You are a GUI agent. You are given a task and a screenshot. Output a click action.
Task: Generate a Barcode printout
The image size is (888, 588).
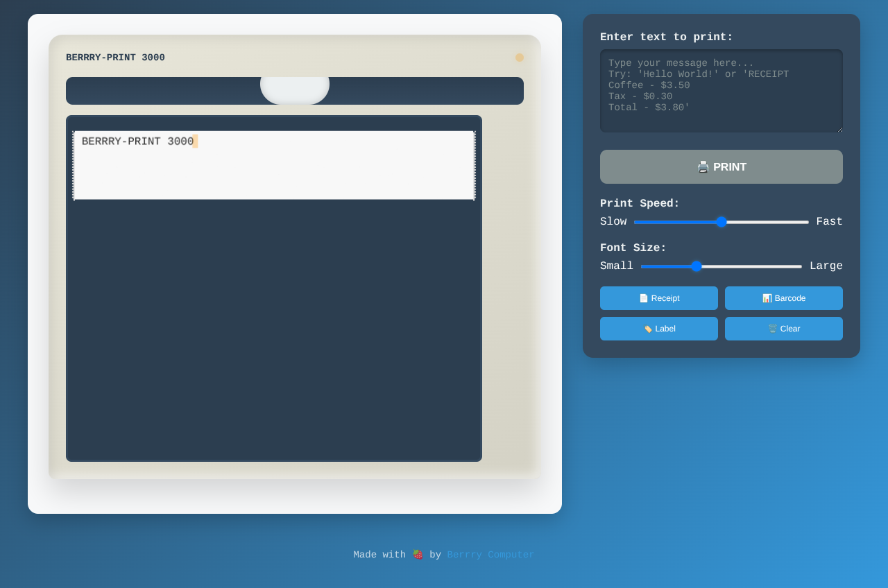pyautogui.click(x=783, y=297)
